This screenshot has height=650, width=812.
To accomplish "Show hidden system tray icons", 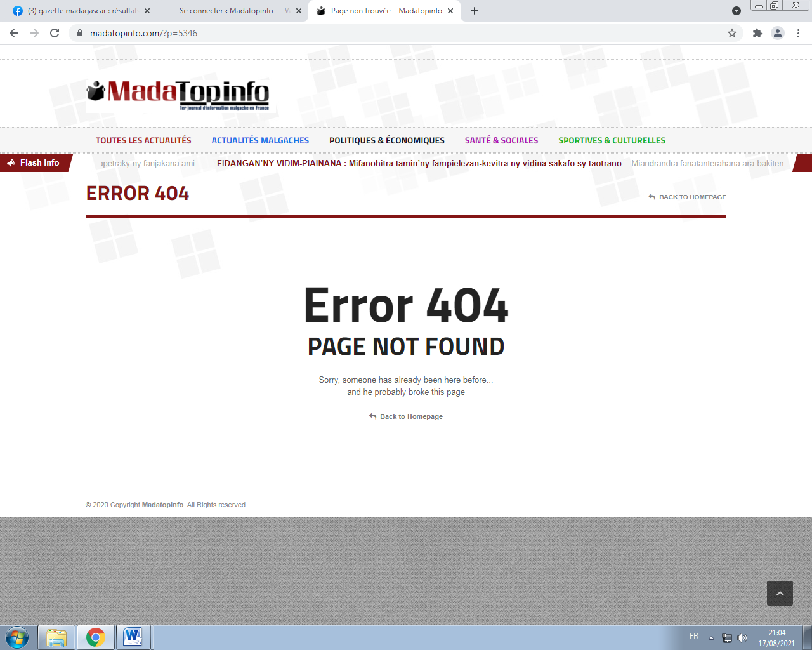I will tap(711, 637).
